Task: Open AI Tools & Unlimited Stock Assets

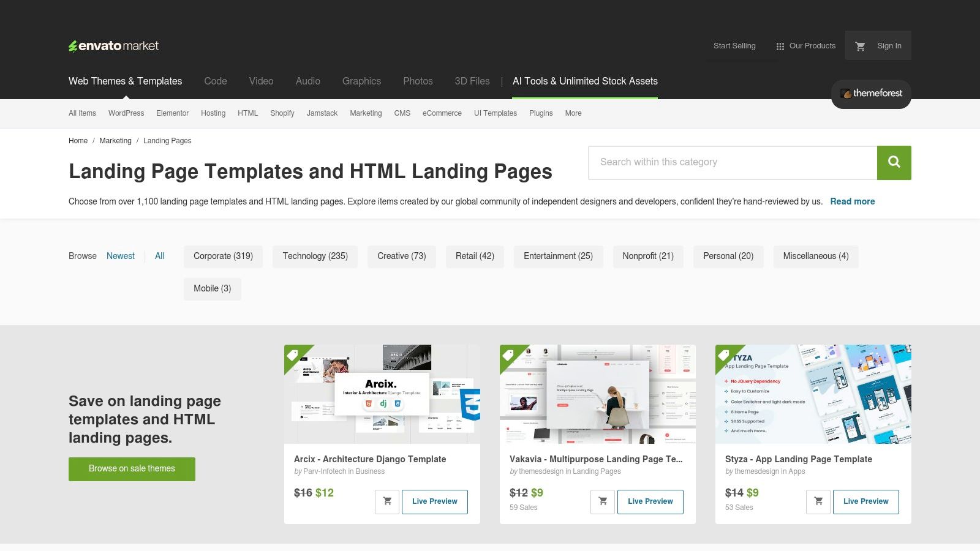Action: pyautogui.click(x=585, y=81)
